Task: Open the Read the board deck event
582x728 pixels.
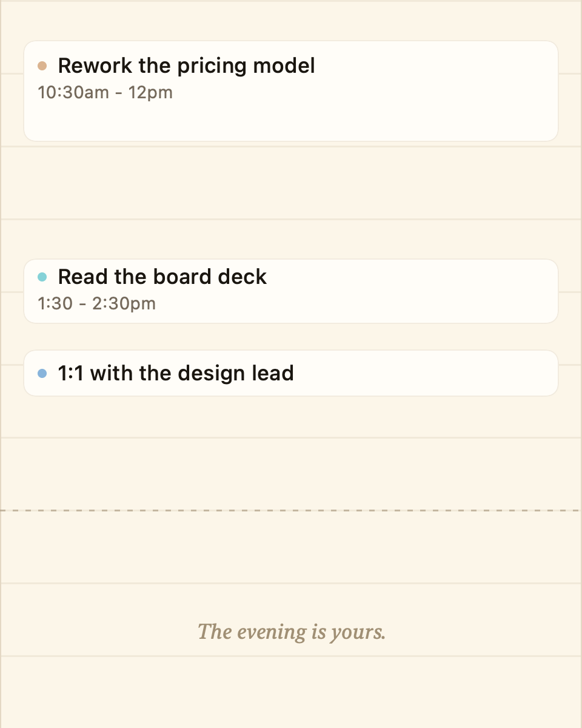Action: [x=291, y=291]
